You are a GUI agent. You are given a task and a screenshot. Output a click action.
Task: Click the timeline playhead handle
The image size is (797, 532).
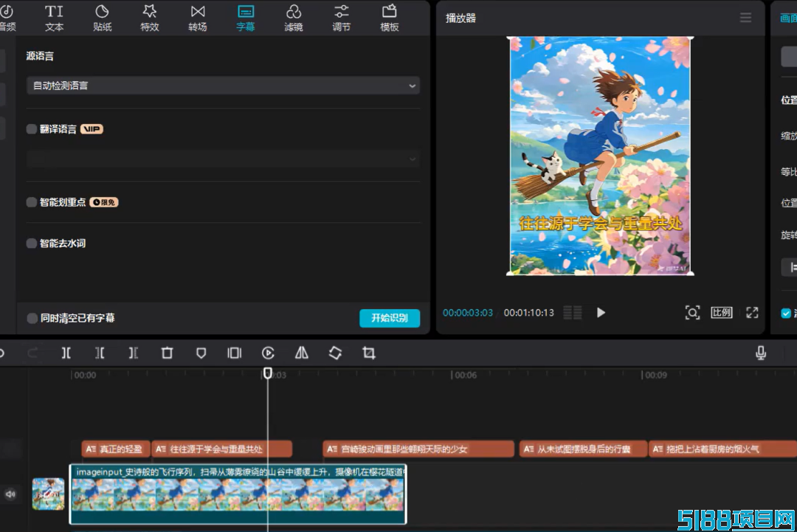267,373
